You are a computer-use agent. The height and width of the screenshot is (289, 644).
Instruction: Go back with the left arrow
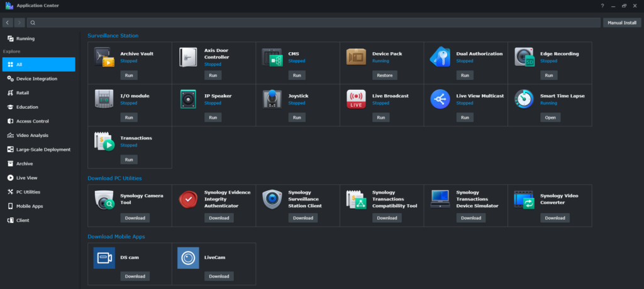[8, 23]
